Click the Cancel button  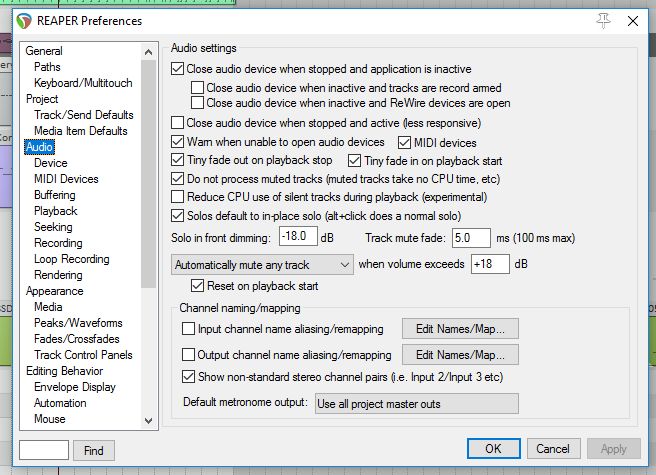click(553, 449)
